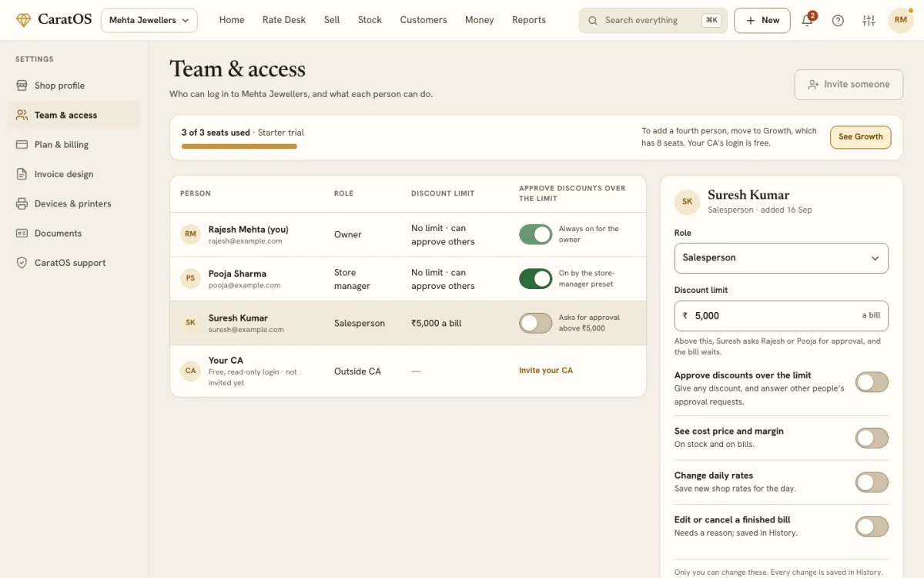Open the Mehta Jewellers shop switcher
This screenshot has height=578, width=924.
(x=149, y=21)
